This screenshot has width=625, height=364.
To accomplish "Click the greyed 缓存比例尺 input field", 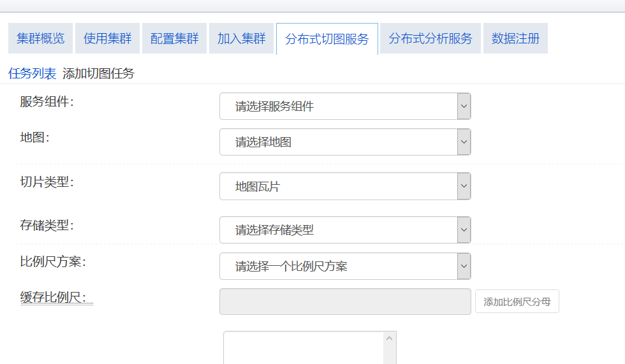I will click(345, 302).
